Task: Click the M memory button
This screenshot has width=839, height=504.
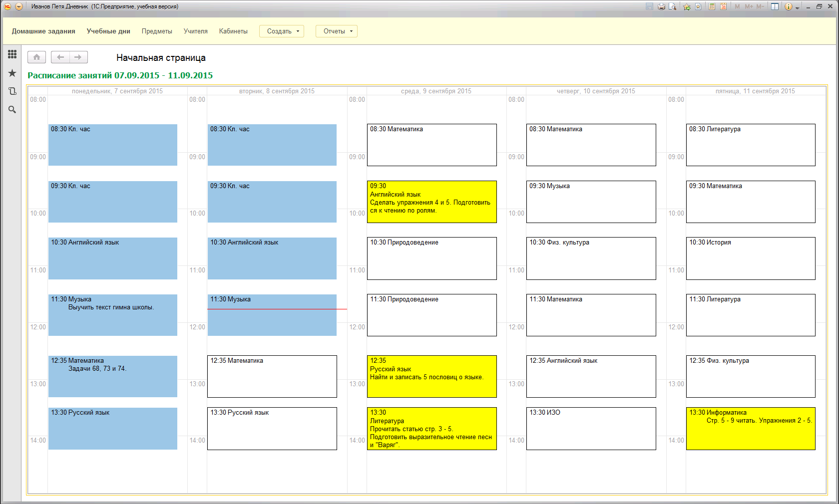Action: click(737, 6)
